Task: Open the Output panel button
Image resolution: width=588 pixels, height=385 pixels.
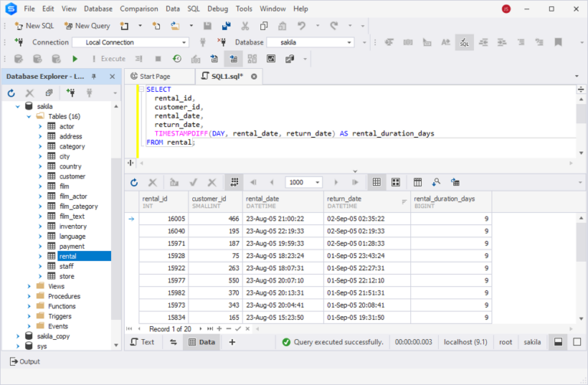Action: (x=24, y=361)
